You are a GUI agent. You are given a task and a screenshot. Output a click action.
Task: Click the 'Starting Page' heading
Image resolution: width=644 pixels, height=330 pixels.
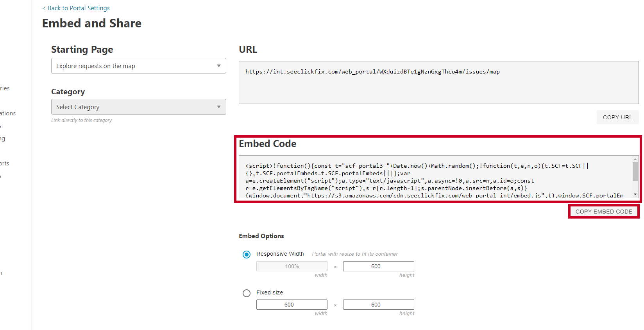tap(82, 50)
